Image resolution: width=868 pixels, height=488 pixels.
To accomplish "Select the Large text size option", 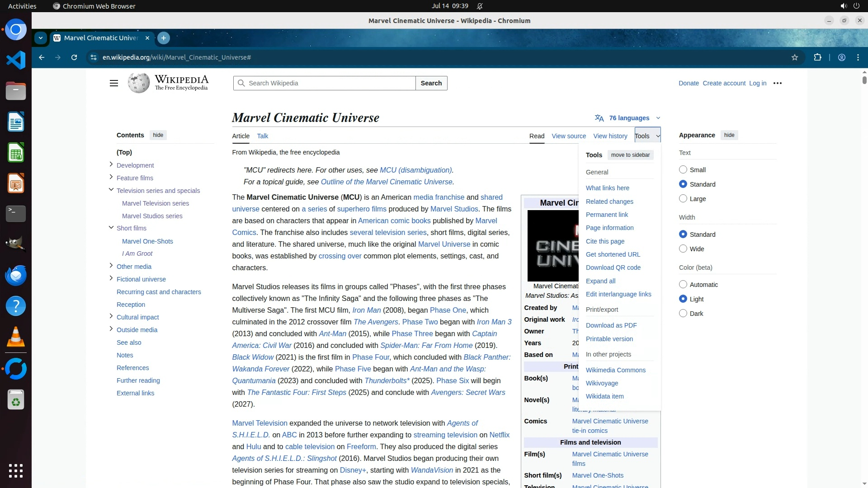I will click(683, 199).
